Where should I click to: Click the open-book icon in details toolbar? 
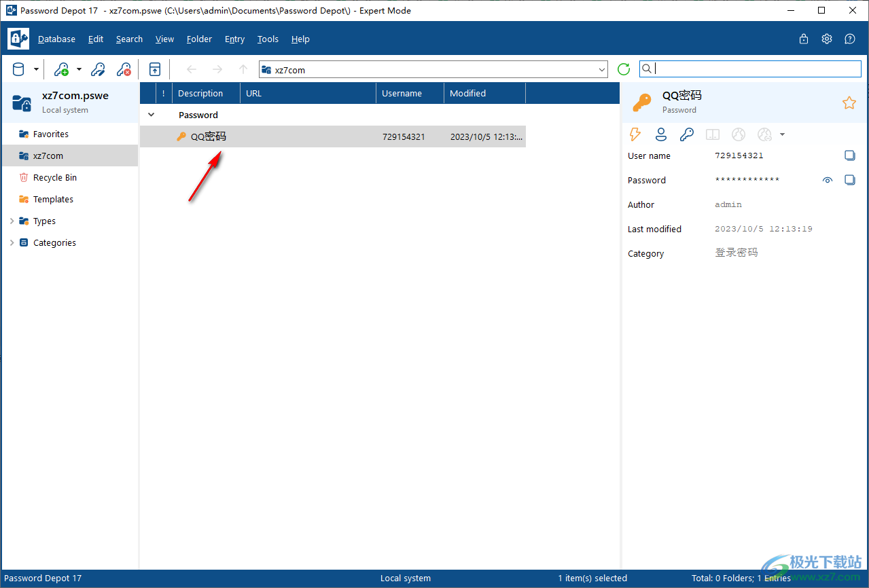click(x=713, y=134)
